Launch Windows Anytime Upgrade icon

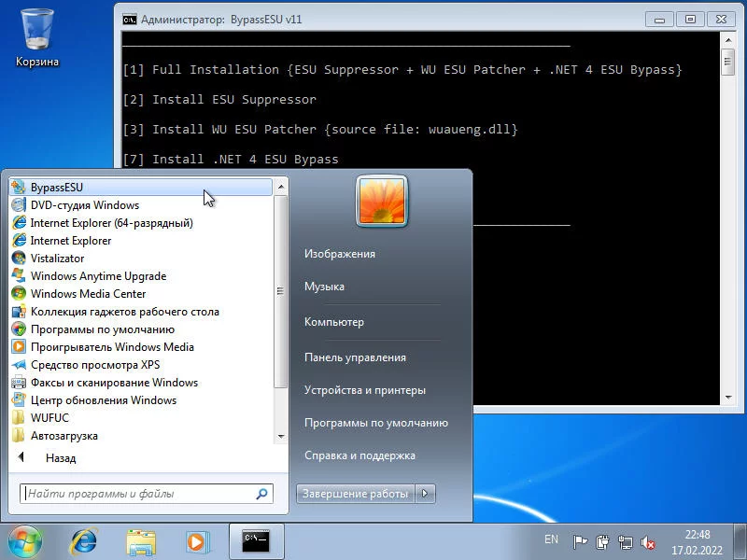[x=19, y=275]
